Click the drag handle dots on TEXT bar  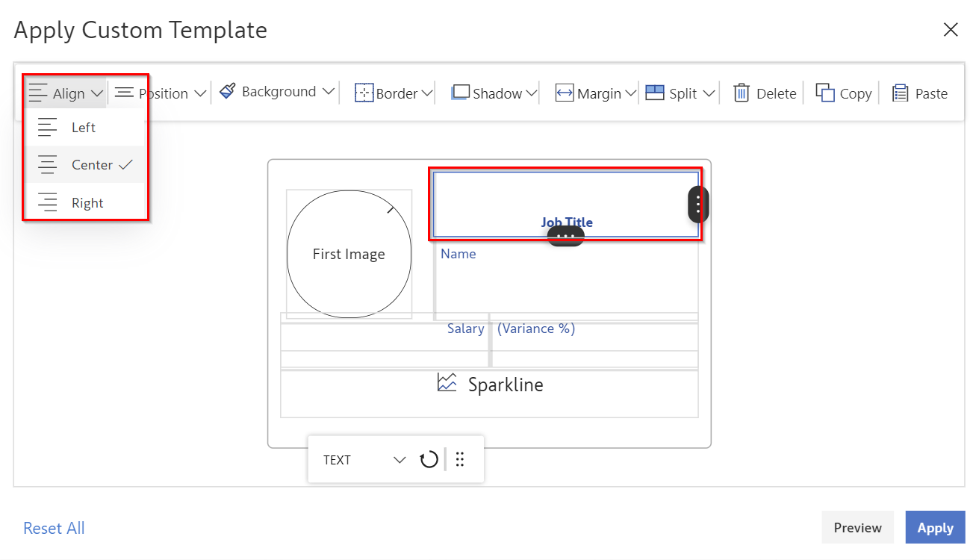click(x=460, y=460)
